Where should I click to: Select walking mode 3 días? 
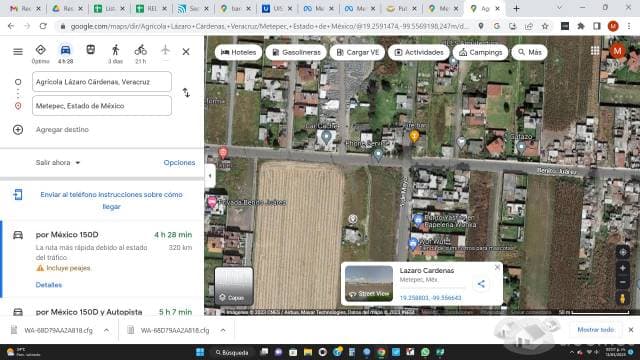coord(116,54)
